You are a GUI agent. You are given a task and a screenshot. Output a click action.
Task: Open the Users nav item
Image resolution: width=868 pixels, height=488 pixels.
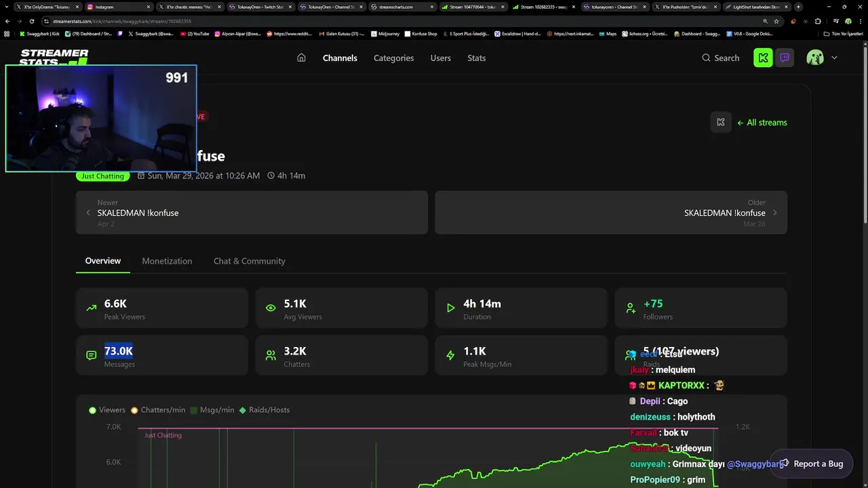(440, 58)
